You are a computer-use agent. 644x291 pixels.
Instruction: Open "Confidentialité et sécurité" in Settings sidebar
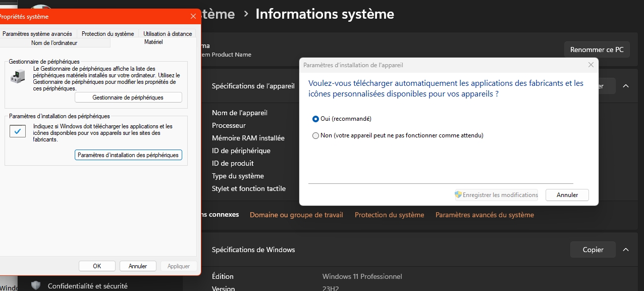point(88,286)
